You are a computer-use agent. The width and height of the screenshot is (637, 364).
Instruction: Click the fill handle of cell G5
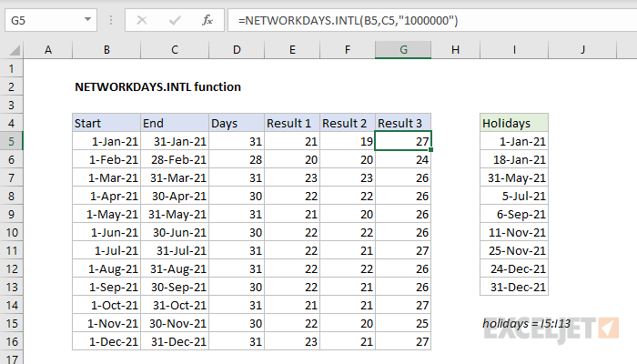430,150
